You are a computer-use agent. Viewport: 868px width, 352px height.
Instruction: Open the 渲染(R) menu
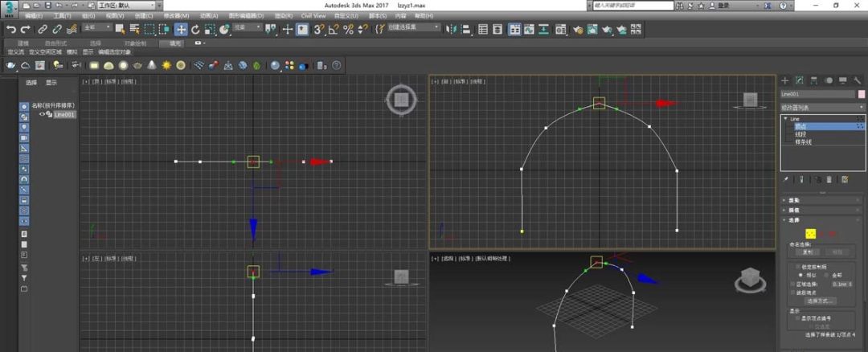(x=284, y=16)
